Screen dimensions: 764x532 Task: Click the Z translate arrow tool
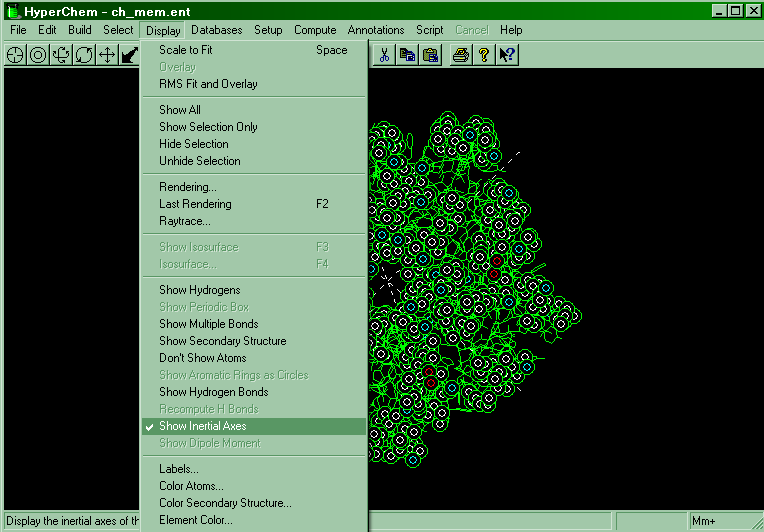pyautogui.click(x=129, y=55)
